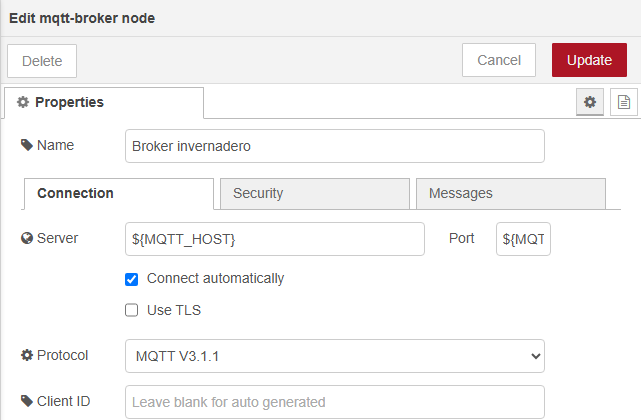641x420 pixels.
Task: Select the Connection tab
Action: pyautogui.click(x=119, y=193)
